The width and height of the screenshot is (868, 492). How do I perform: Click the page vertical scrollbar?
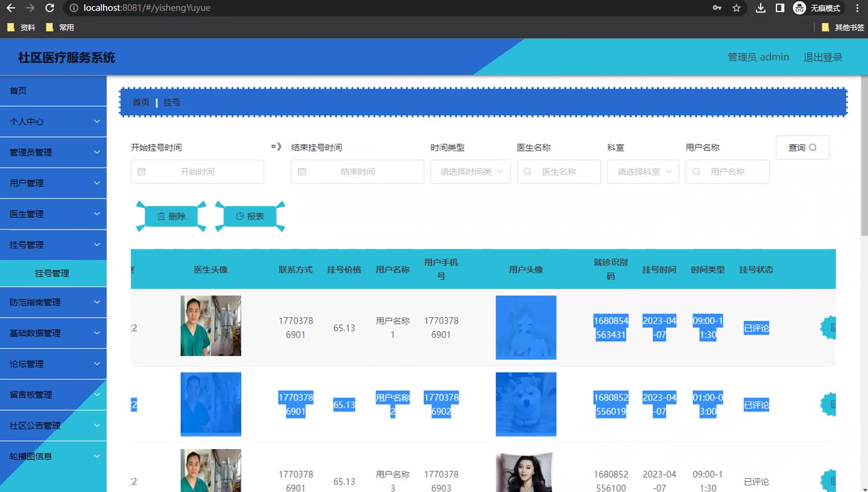click(x=864, y=157)
